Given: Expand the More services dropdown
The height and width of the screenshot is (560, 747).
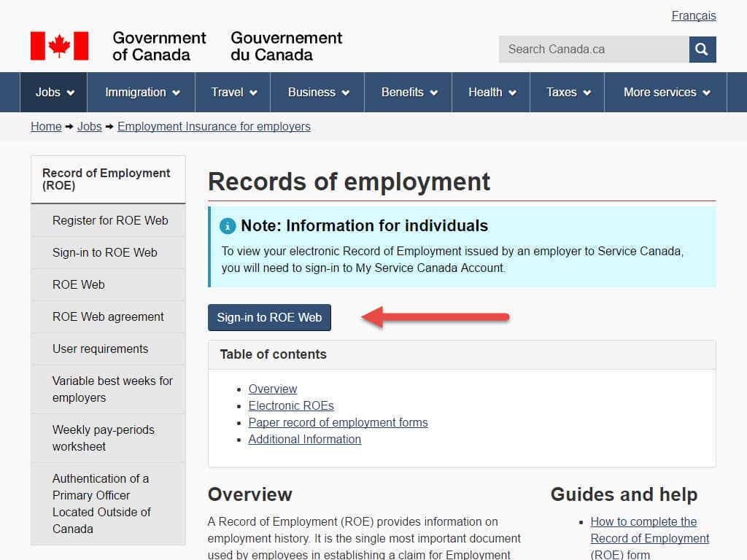Looking at the screenshot, I should [x=664, y=92].
